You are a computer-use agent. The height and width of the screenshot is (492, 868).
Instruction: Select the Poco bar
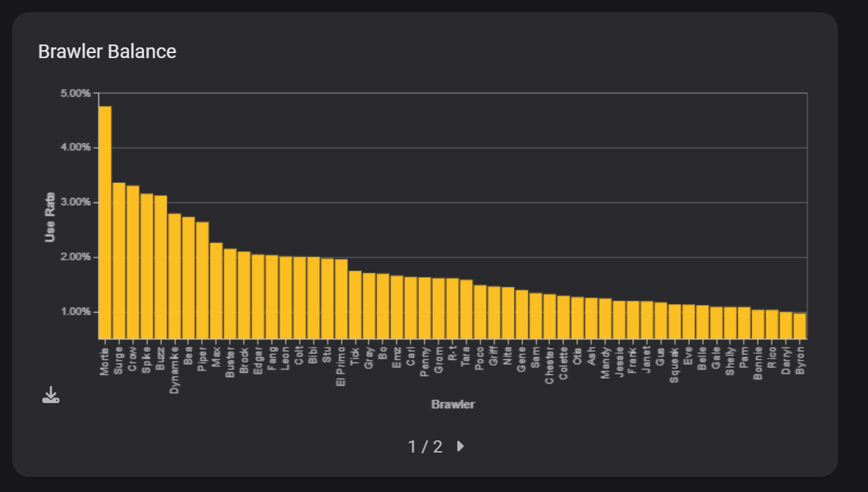click(x=480, y=312)
